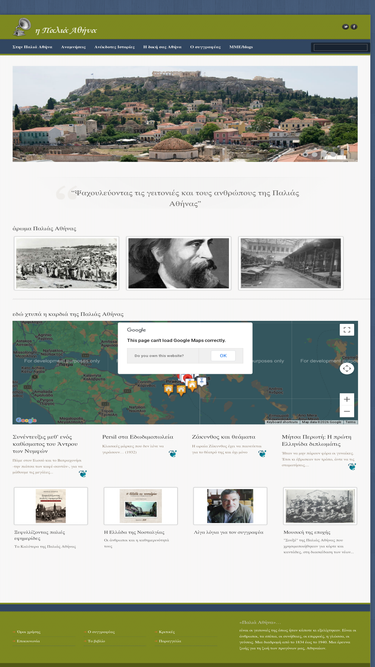The width and height of the screenshot is (375, 667).
Task: Click heart icon under Συνέντευξις article
Action: pos(83,473)
